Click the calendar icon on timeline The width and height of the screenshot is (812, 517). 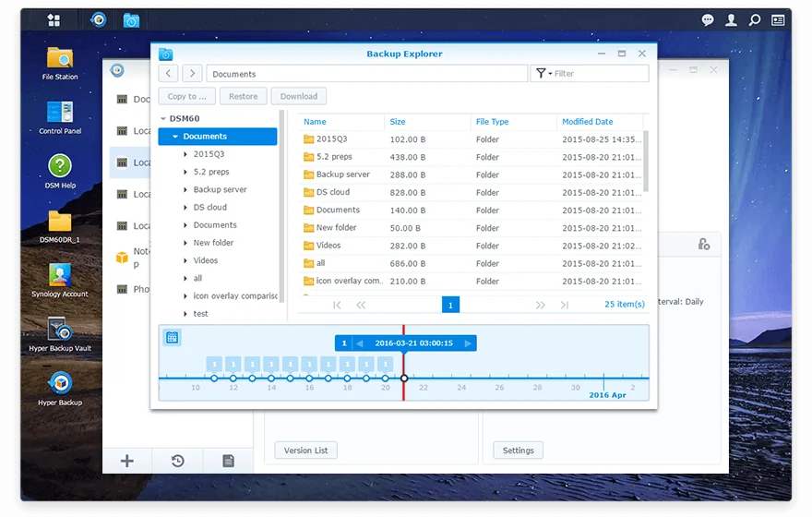172,338
